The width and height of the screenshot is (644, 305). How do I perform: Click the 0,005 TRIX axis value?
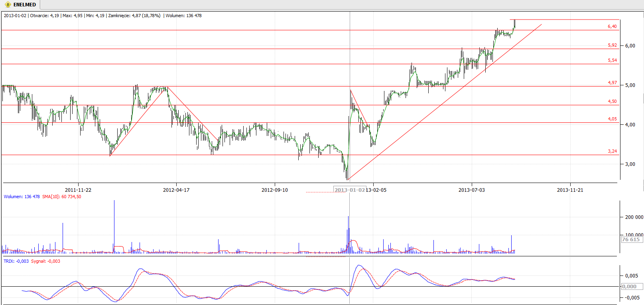pyautogui.click(x=632, y=275)
